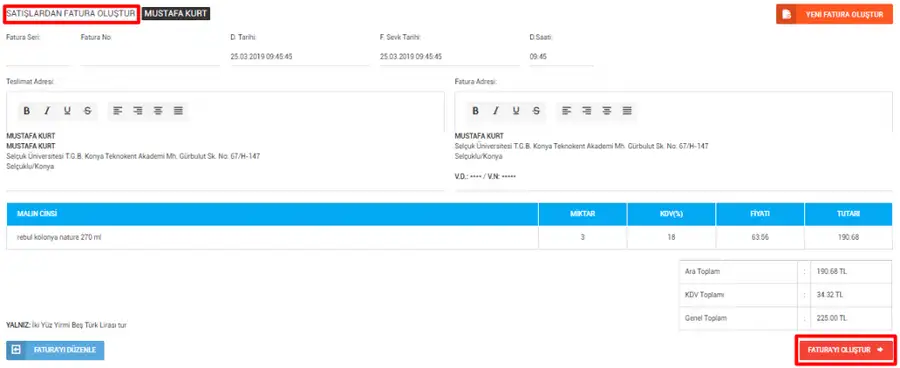
Task: Focus the Fatura No input field
Action: point(150,57)
